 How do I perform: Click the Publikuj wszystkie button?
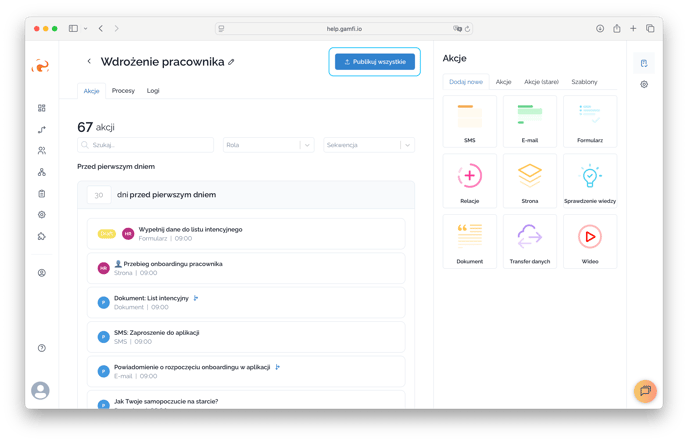(375, 62)
